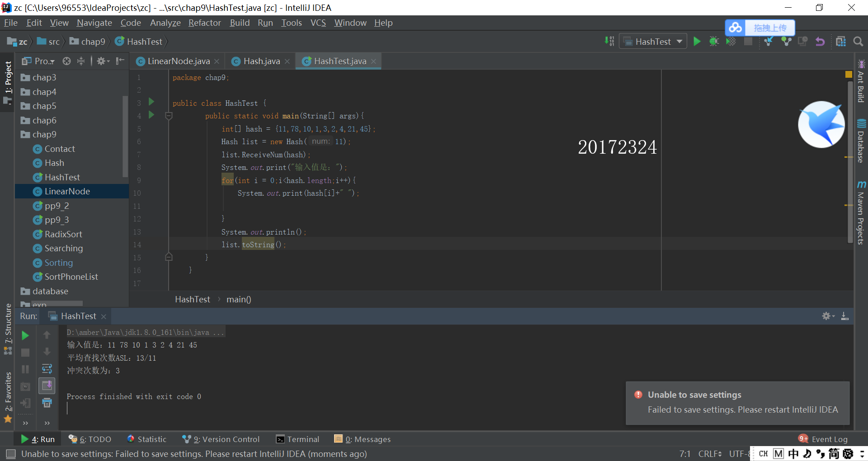Viewport: 868px width, 461px height.
Task: Open the 0: Messages tool window
Action: pyautogui.click(x=362, y=439)
